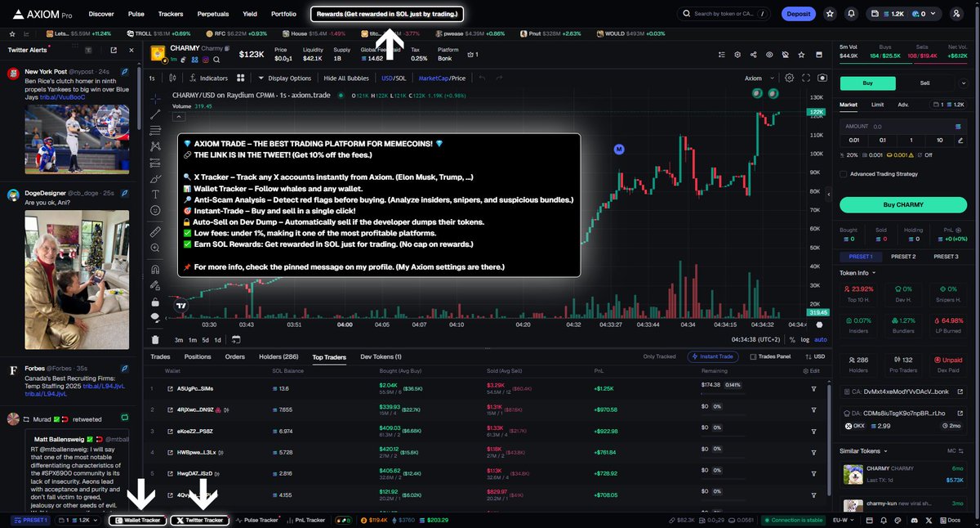Open Perpetuals in top navigation
Screen dimensions: 980x528
(x=213, y=14)
